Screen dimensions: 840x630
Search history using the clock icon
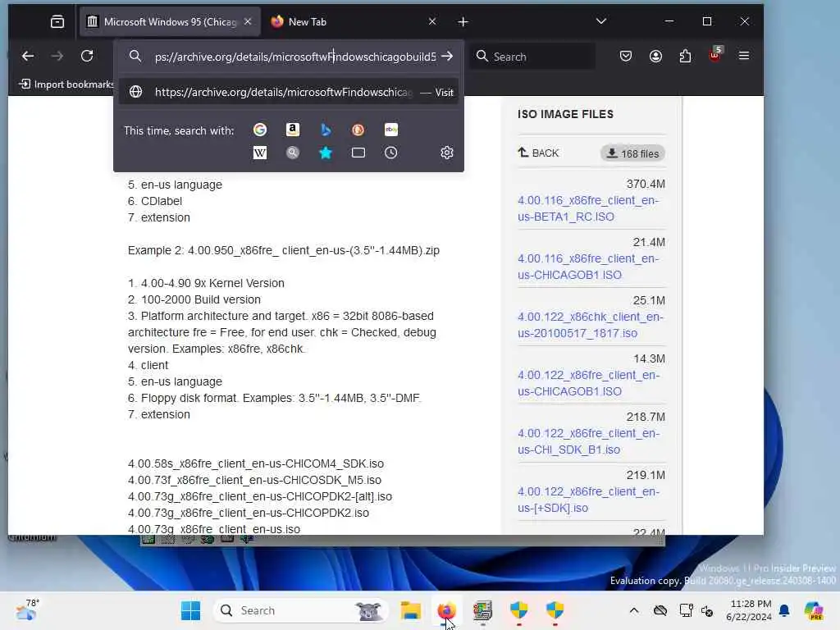pos(391,153)
